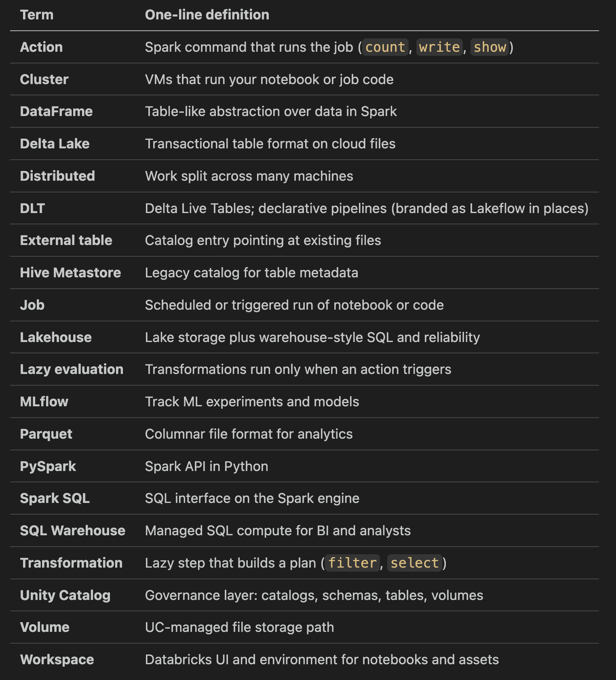Screen dimensions: 616x680
Task: Click the 'Term' column header
Action: (x=37, y=15)
